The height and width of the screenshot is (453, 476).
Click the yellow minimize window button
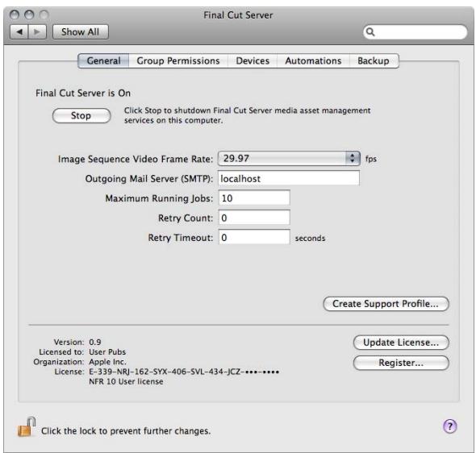(29, 15)
